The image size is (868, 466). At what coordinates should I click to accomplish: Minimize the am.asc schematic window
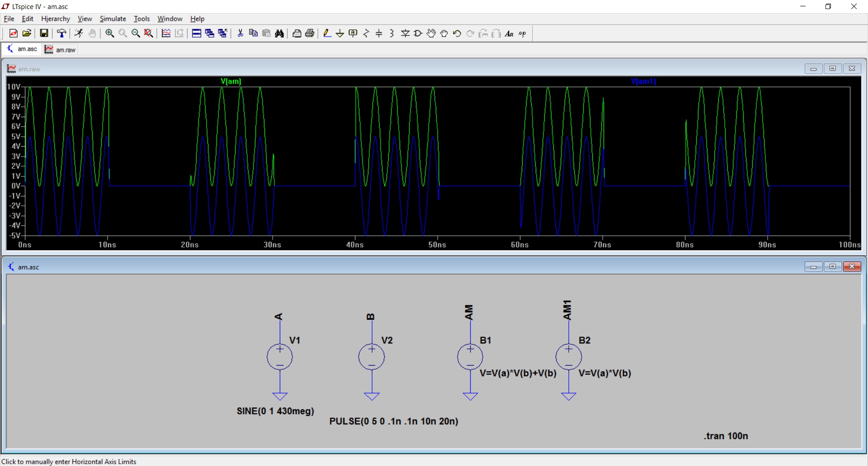(814, 266)
